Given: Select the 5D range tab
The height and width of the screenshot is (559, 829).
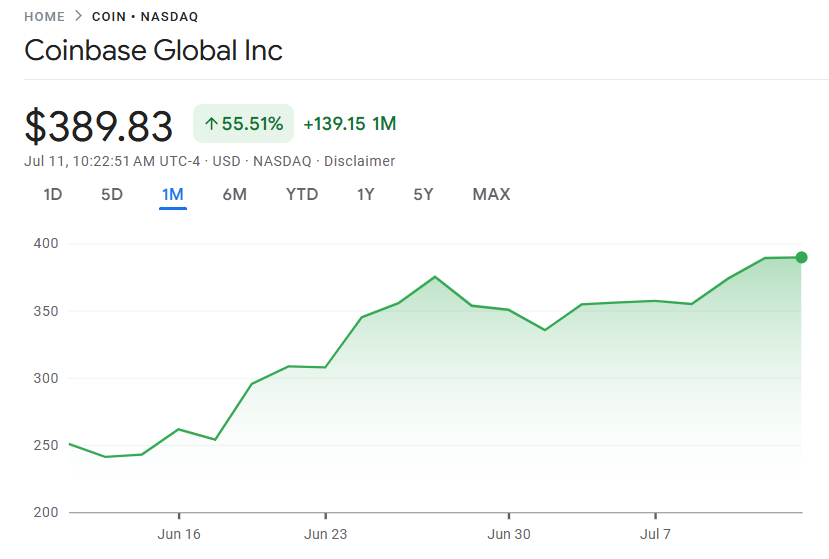Looking at the screenshot, I should pos(112,194).
